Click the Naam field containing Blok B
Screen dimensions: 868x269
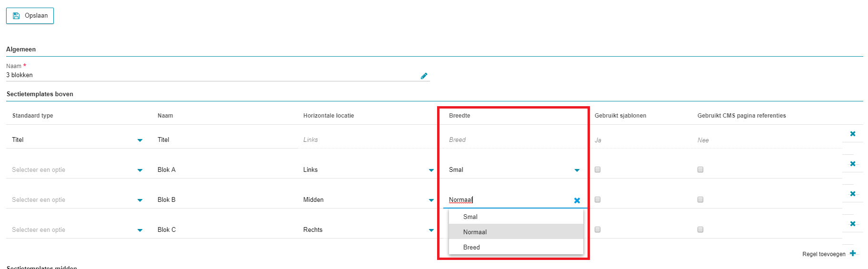coord(225,200)
